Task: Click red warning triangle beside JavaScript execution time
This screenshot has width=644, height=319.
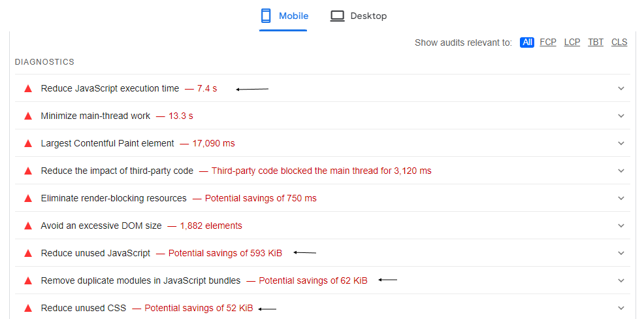Action: tap(28, 88)
